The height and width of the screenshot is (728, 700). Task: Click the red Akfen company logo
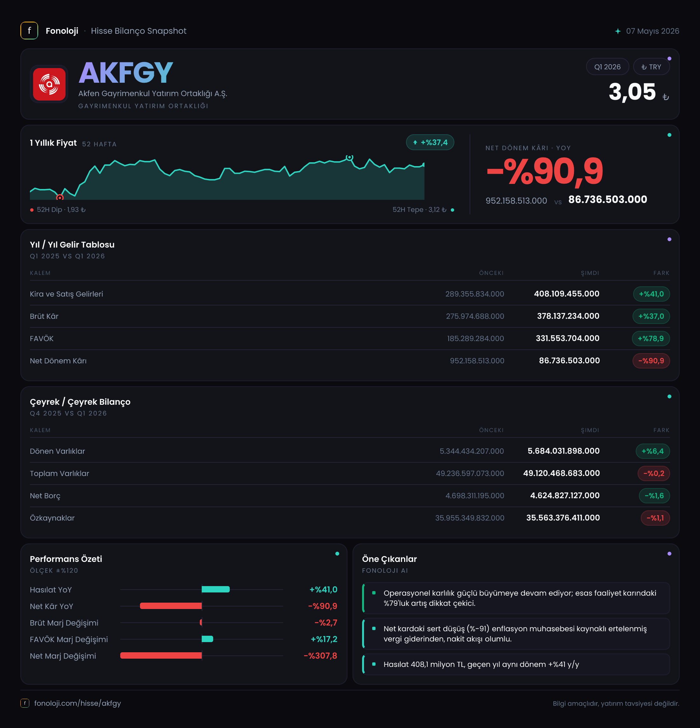point(49,84)
